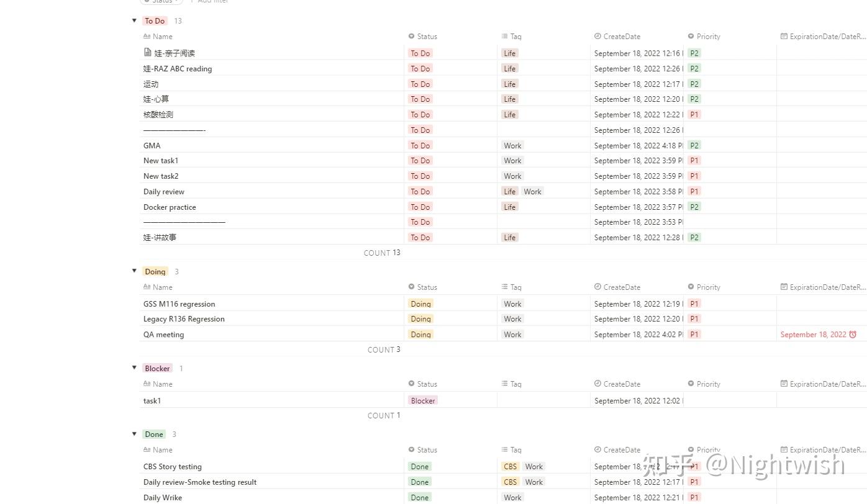The height and width of the screenshot is (504, 867).
Task: Open the QA meeting task
Action: click(x=164, y=335)
